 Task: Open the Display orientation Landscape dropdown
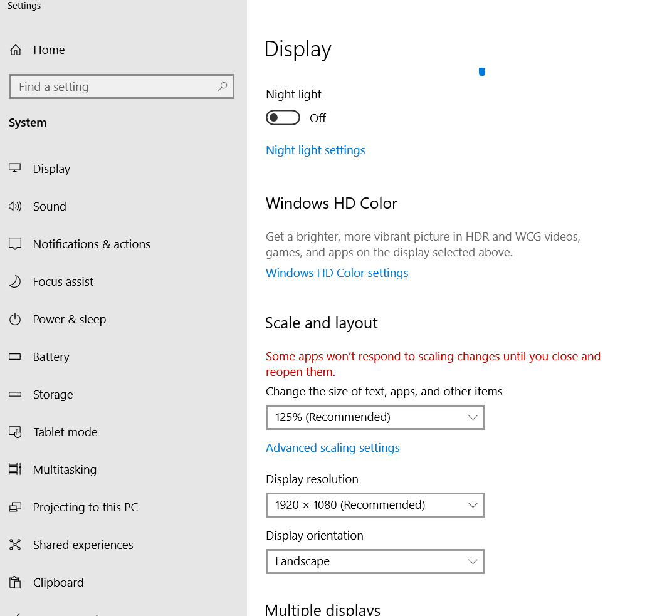[375, 561]
